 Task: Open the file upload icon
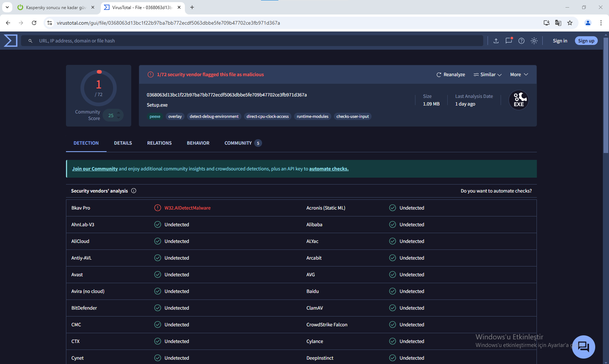[496, 41]
